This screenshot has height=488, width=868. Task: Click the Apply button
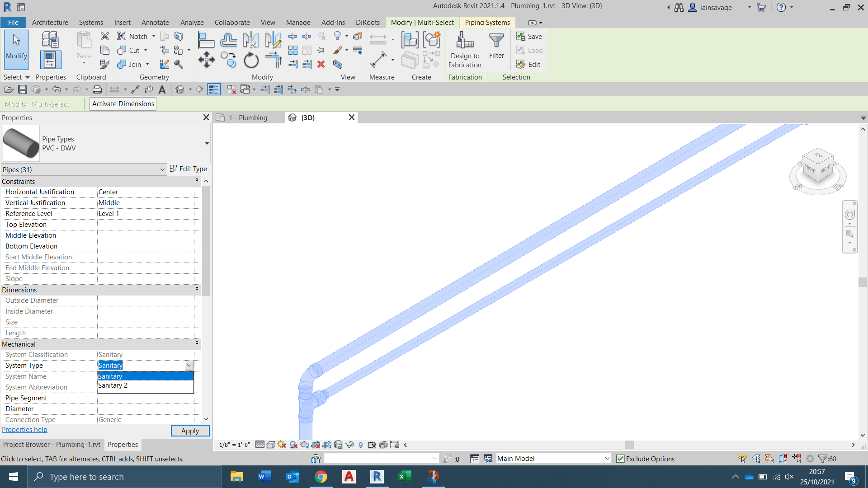[x=190, y=431]
